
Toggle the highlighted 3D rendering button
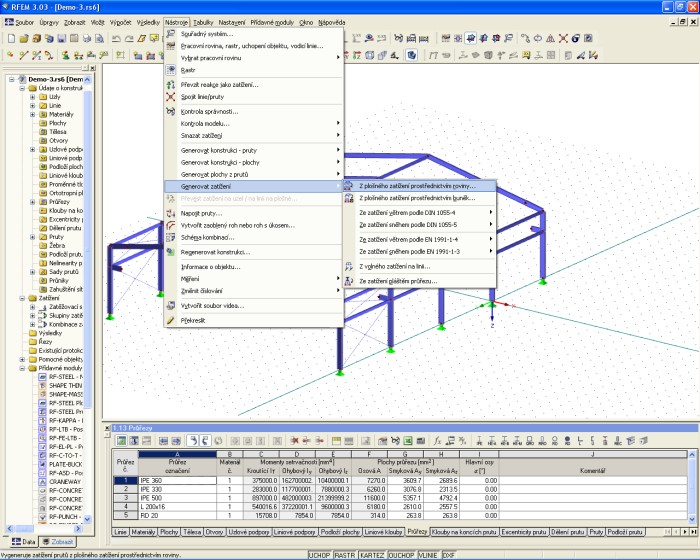coord(412,55)
